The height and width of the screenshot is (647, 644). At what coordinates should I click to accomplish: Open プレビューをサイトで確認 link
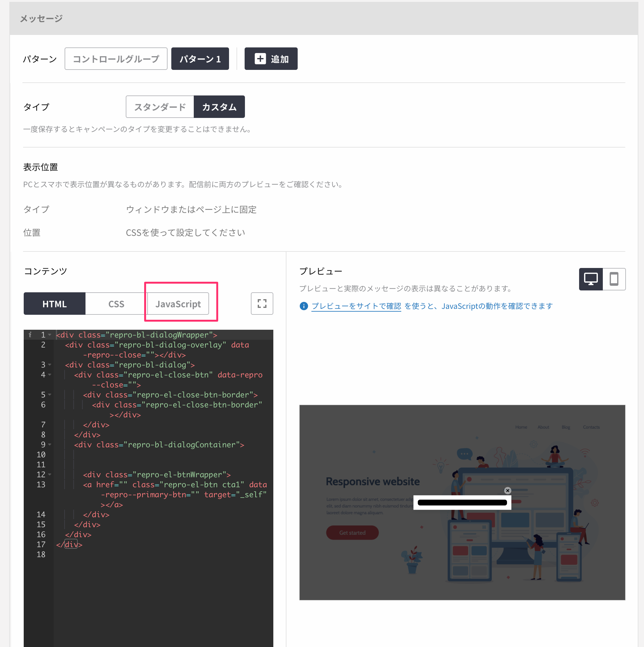click(x=356, y=306)
